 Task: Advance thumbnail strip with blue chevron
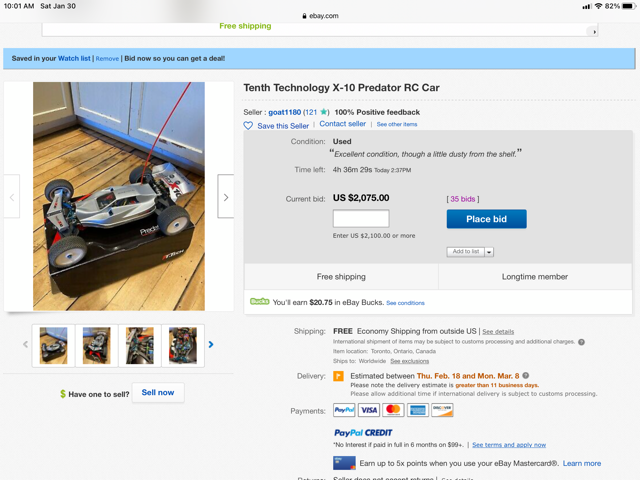point(211,344)
